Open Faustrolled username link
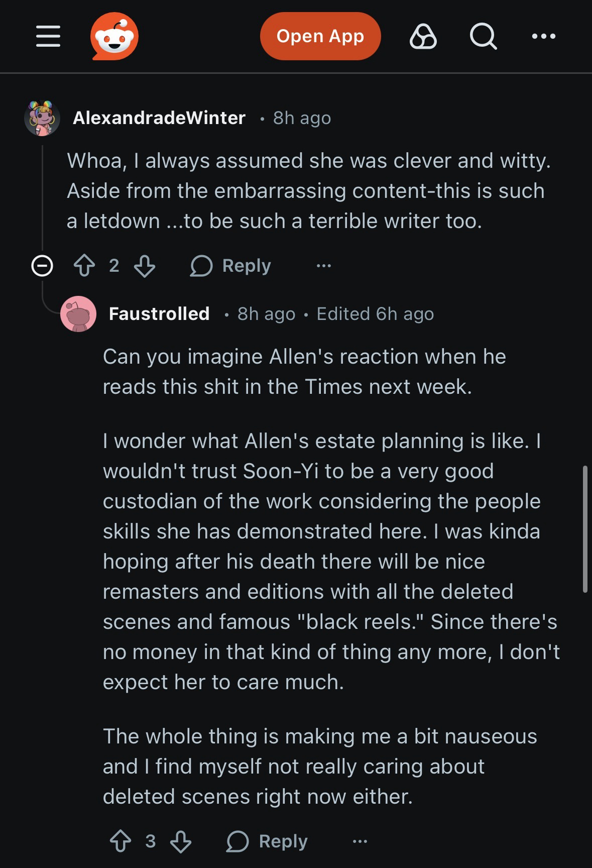 pyautogui.click(x=159, y=314)
